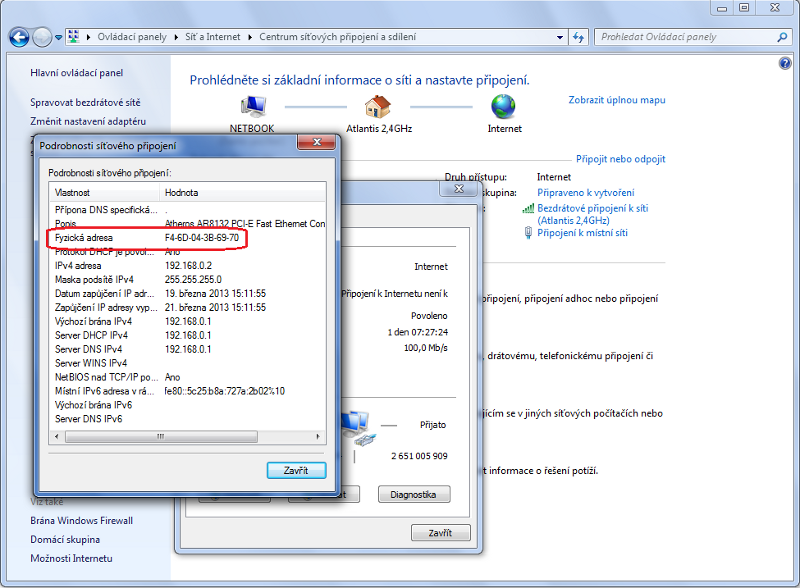Open recent pages dropdown next to Forward
This screenshot has width=800, height=588.
click(59, 37)
